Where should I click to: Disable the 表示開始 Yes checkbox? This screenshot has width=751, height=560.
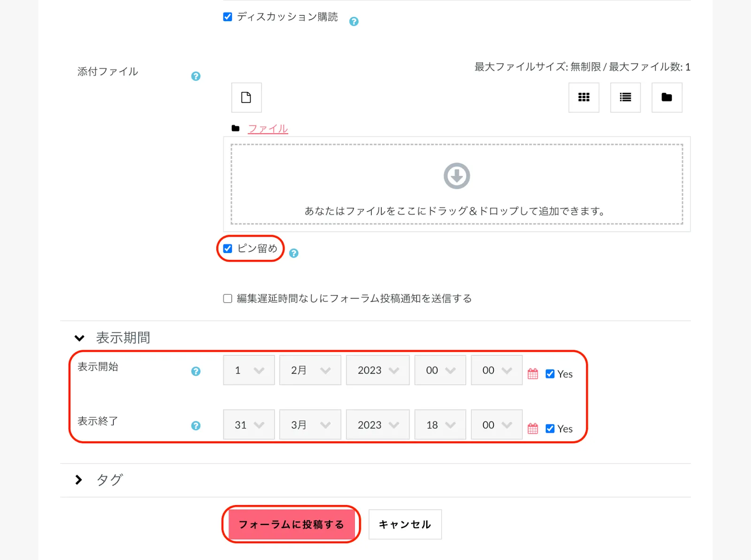(x=550, y=374)
